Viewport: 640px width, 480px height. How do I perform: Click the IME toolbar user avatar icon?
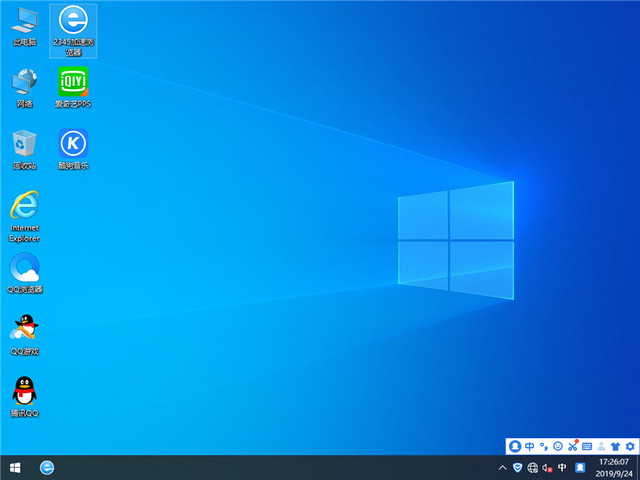(x=515, y=446)
